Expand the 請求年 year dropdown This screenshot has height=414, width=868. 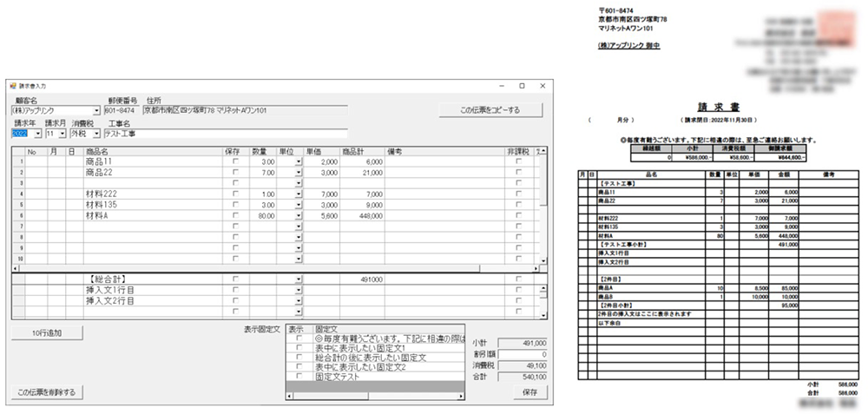pos(38,134)
